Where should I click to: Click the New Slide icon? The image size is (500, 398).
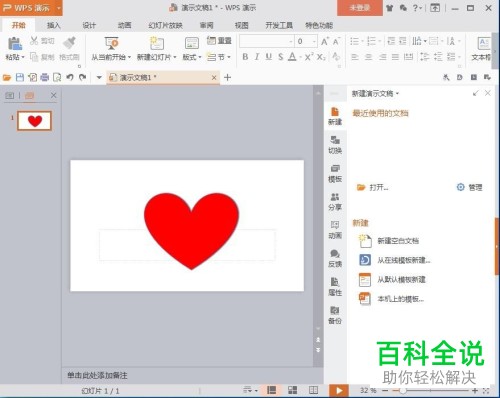(157, 43)
